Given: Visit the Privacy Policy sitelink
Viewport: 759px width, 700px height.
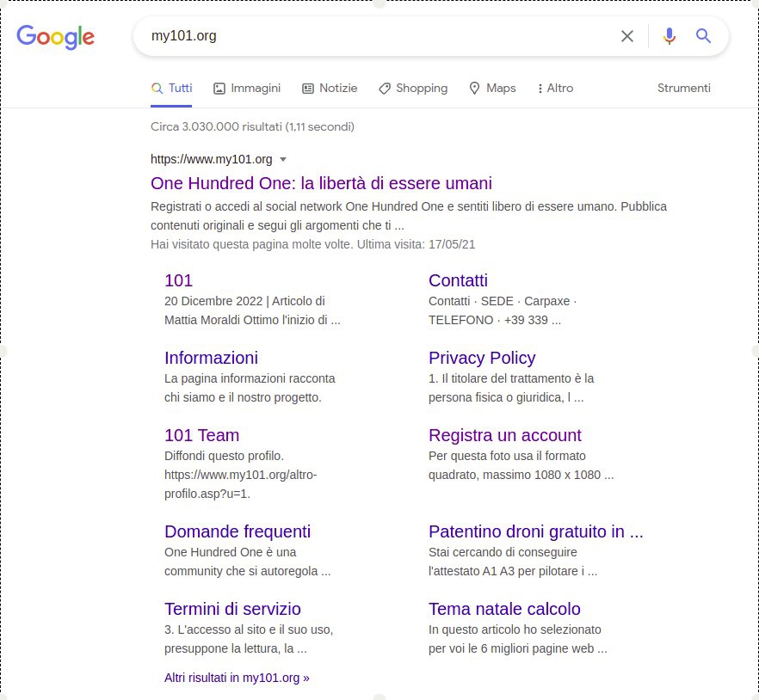Looking at the screenshot, I should point(482,358).
